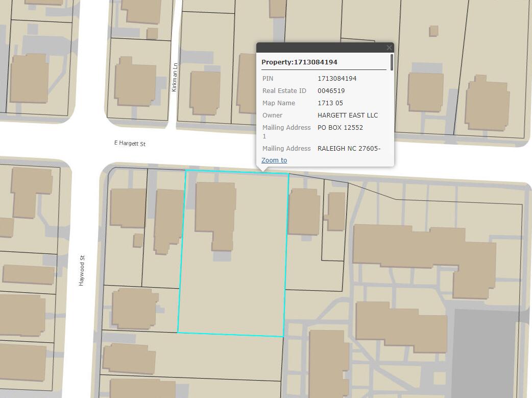Click the Map Name value 1713 05
This screenshot has width=532, height=398.
pyautogui.click(x=330, y=103)
